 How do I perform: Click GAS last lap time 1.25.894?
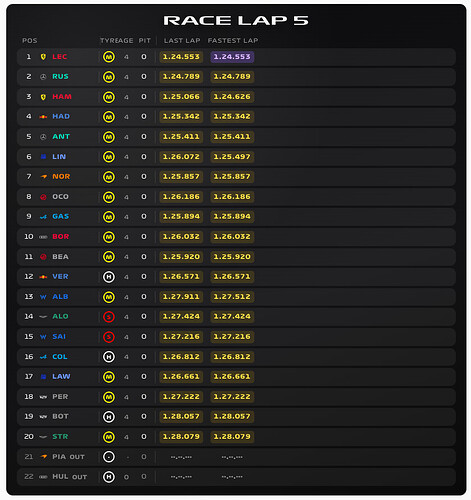coord(181,217)
